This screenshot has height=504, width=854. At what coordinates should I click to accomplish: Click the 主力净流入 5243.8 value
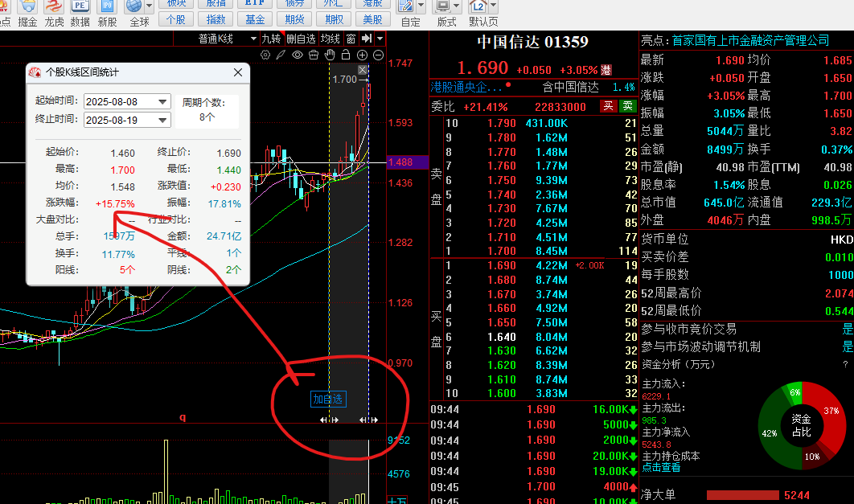(x=656, y=445)
